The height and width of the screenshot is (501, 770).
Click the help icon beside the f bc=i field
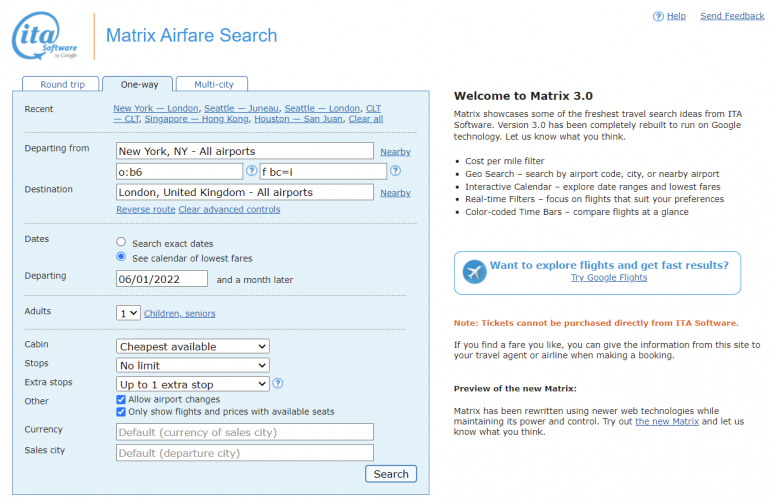click(394, 171)
